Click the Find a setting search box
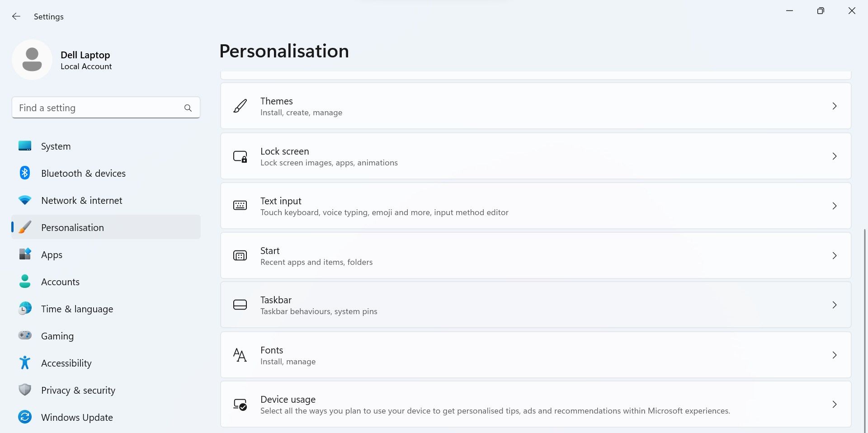The width and height of the screenshot is (868, 433). click(99, 108)
